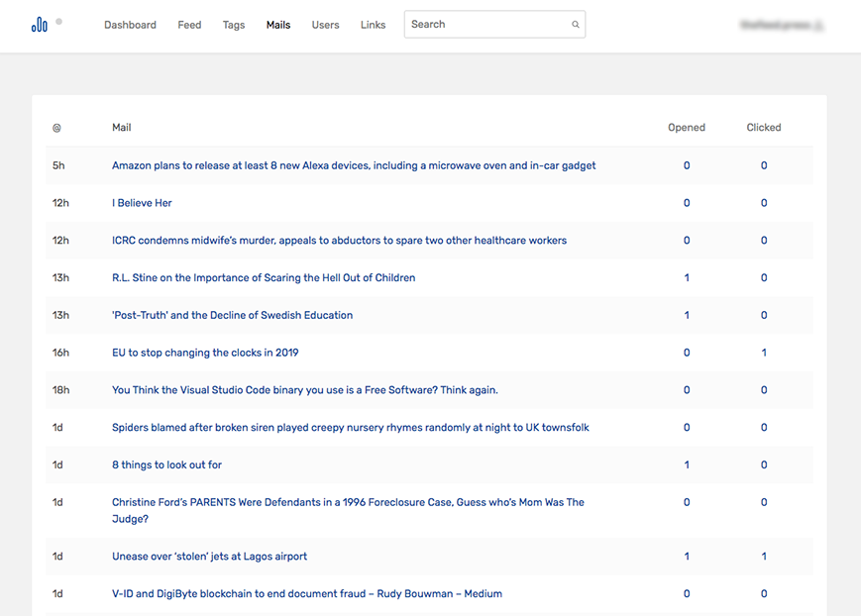Open the Users section
The image size is (861, 616).
coord(326,25)
